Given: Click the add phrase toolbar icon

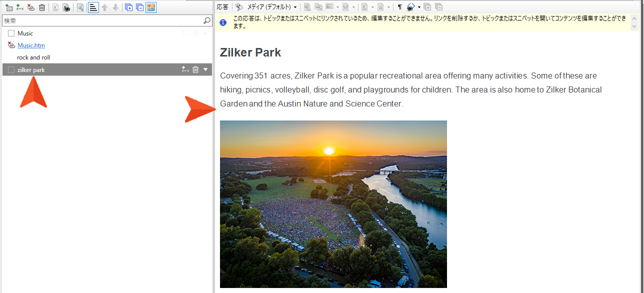Looking at the screenshot, I should [19, 7].
